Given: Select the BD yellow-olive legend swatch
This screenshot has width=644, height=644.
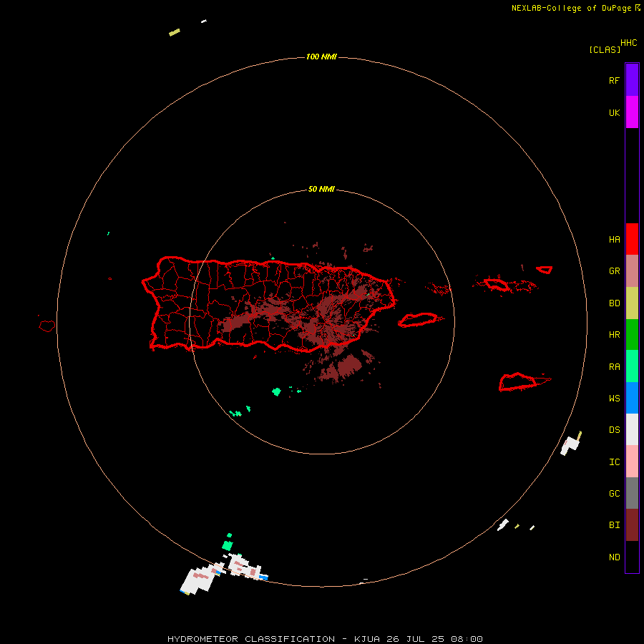Looking at the screenshot, I should pos(632,303).
